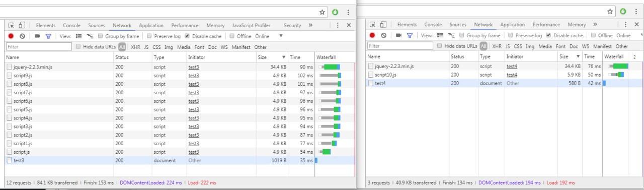Image resolution: width=644 pixels, height=190 pixels.
Task: Select large request rows view icon, left panel
Action: [78, 36]
